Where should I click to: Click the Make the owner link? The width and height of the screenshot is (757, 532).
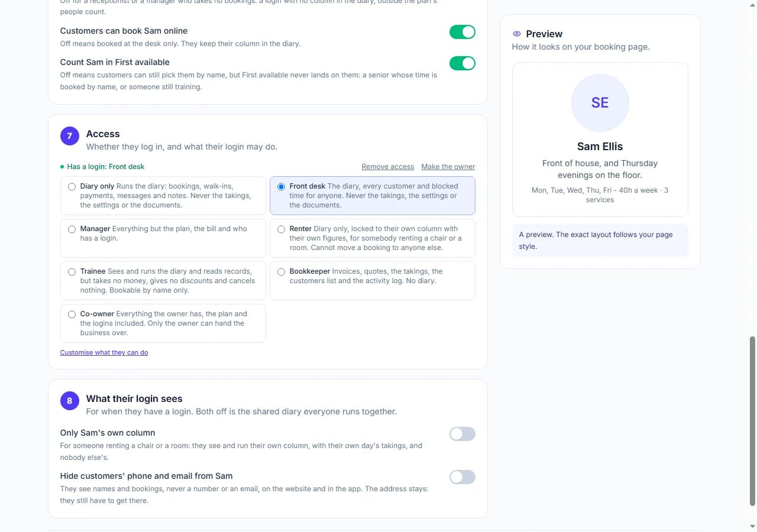click(448, 167)
